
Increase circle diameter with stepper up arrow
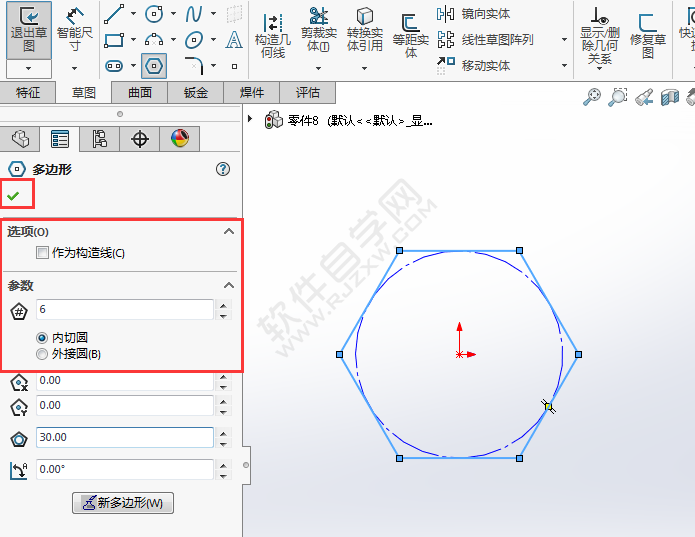tap(223, 433)
